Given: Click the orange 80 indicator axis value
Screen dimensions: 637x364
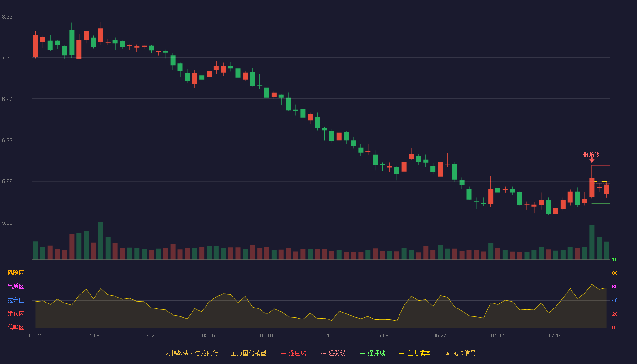Looking at the screenshot, I should (x=615, y=273).
